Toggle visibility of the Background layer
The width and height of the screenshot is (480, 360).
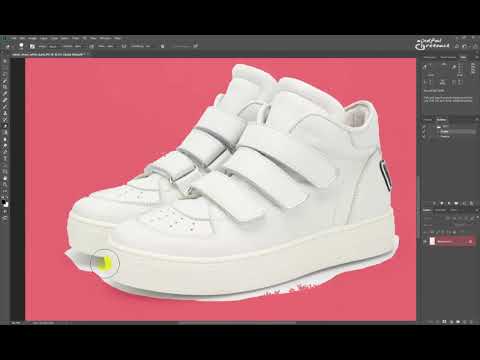click(x=425, y=241)
